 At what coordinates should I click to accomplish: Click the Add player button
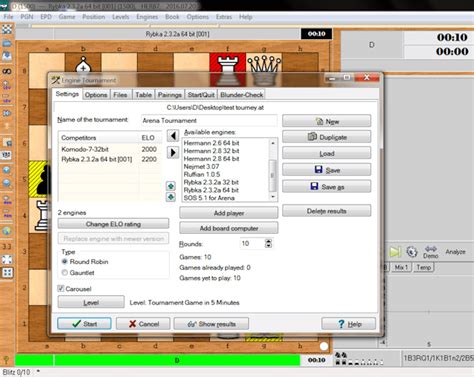[x=229, y=213]
